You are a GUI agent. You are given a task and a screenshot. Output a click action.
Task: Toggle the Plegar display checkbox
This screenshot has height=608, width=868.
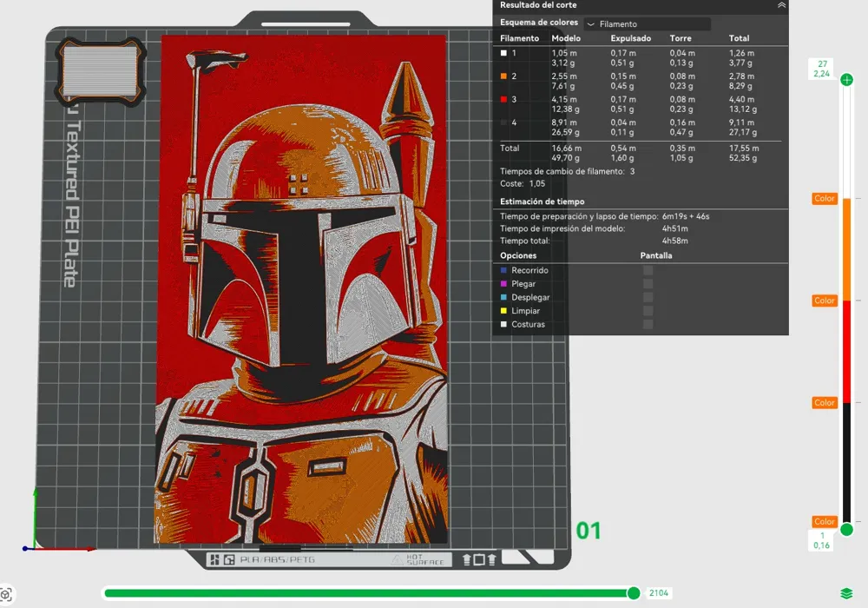(x=648, y=284)
